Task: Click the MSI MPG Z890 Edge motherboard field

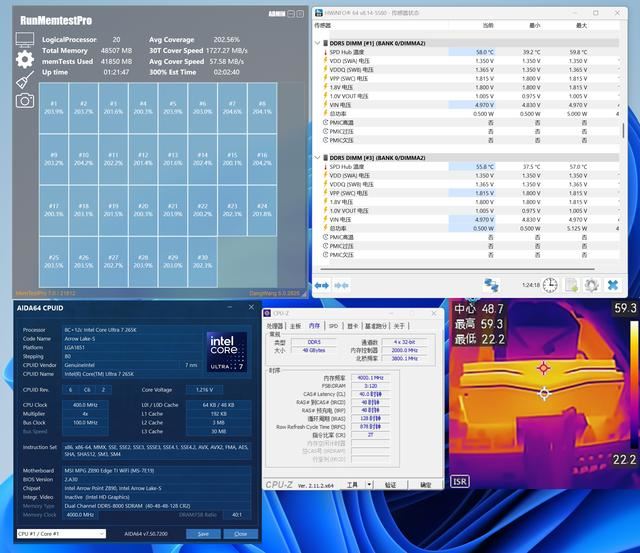Action: pos(156,471)
